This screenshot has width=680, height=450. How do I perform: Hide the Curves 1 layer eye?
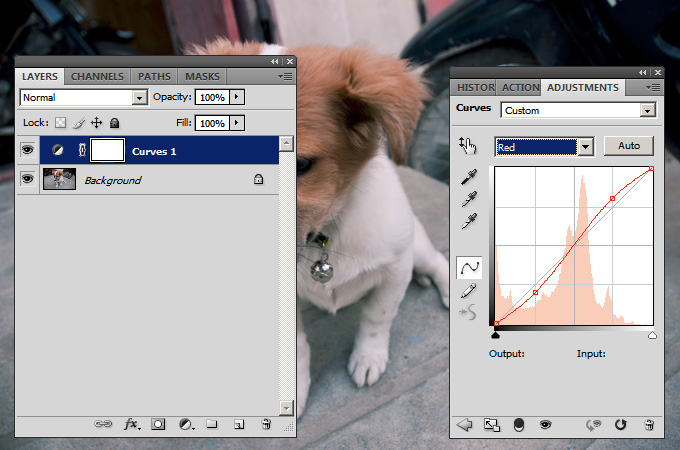pos(27,150)
